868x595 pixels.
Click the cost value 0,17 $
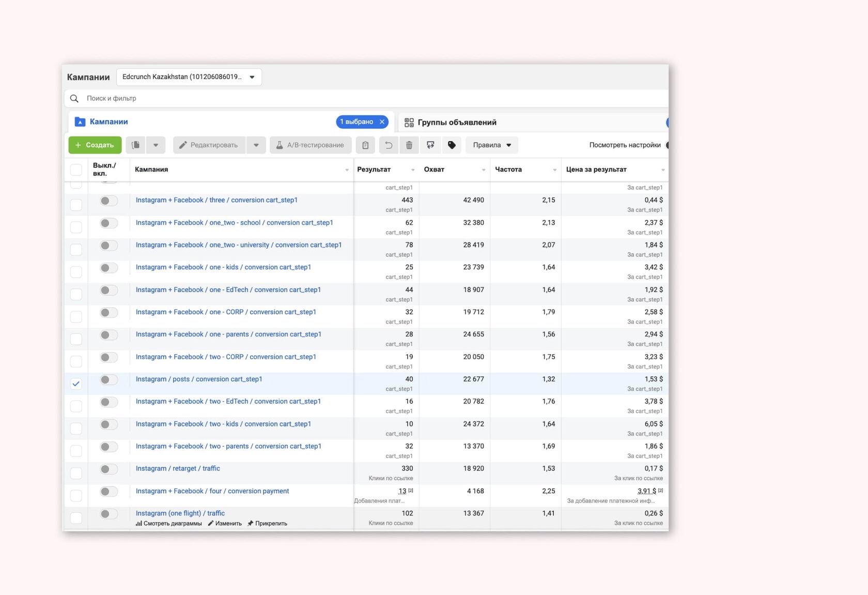(x=654, y=469)
